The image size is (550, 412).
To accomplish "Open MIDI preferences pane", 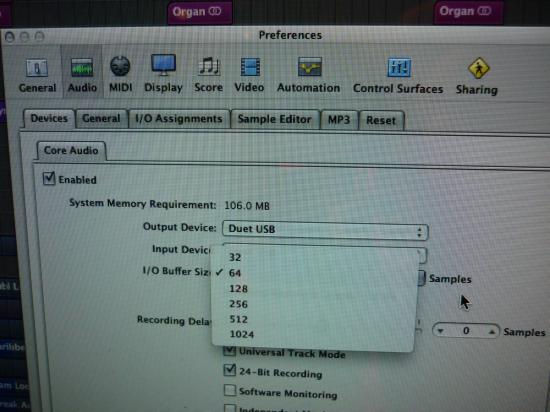I will 120,74.
